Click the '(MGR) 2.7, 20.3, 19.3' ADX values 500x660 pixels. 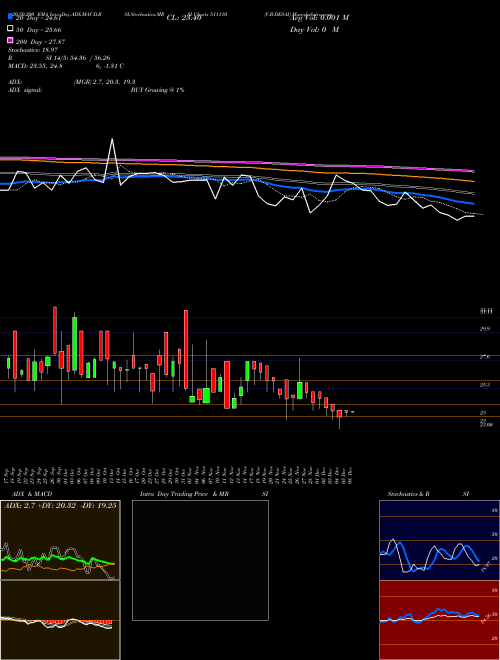click(104, 82)
